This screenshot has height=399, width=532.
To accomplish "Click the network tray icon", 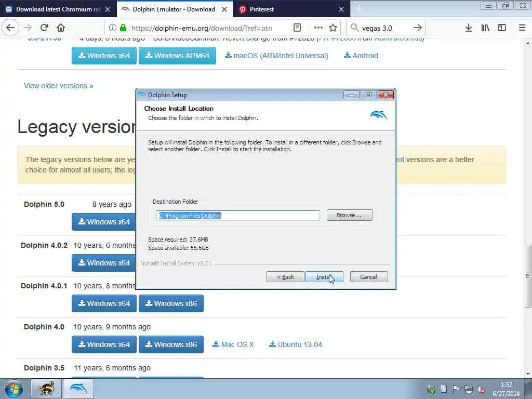I will [x=469, y=389].
